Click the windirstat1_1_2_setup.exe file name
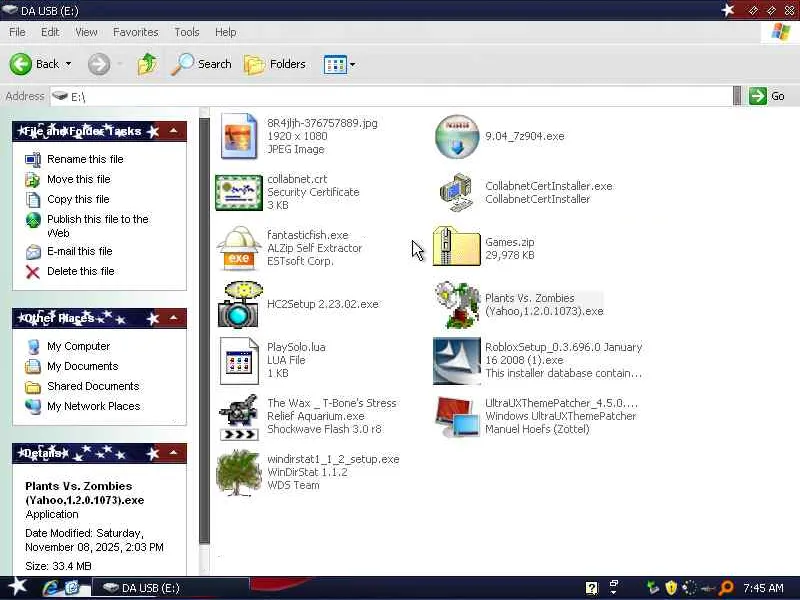Screen dimensions: 800x600 coord(333,459)
